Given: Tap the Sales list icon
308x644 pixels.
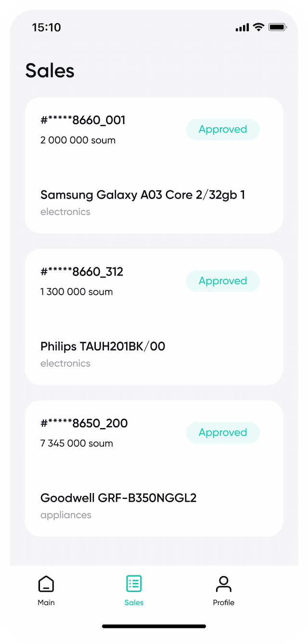Looking at the screenshot, I should (134, 584).
